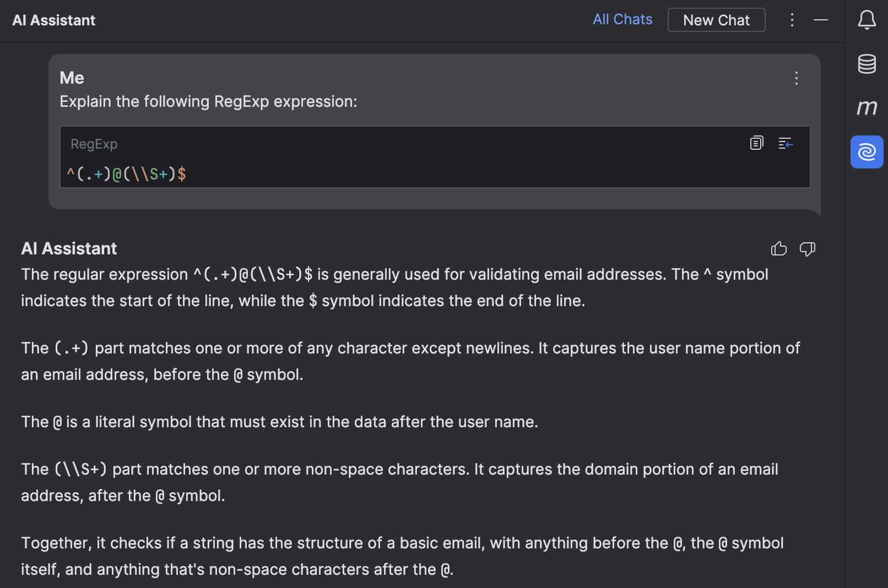
Task: Like the AI Assistant response
Action: [779, 249]
